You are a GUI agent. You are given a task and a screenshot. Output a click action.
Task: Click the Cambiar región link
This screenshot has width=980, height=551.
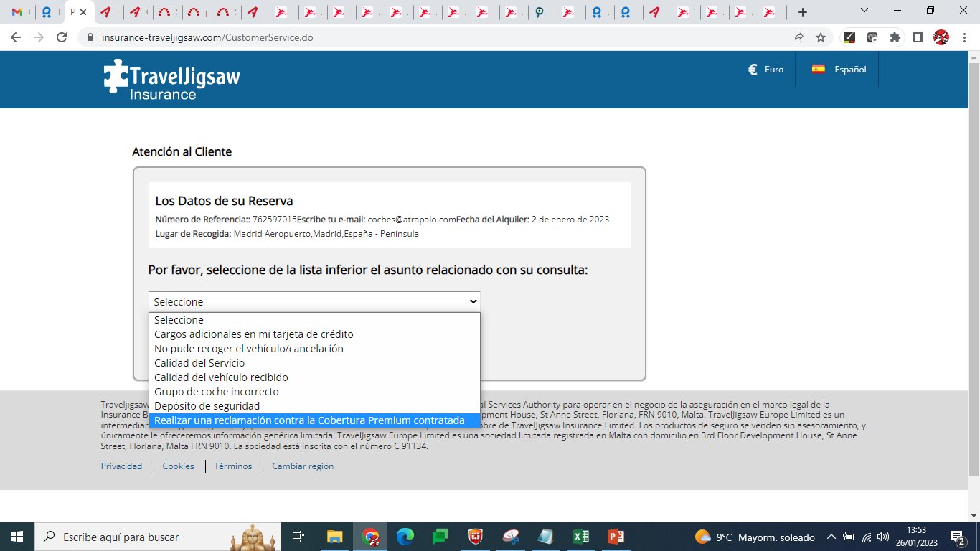click(303, 466)
